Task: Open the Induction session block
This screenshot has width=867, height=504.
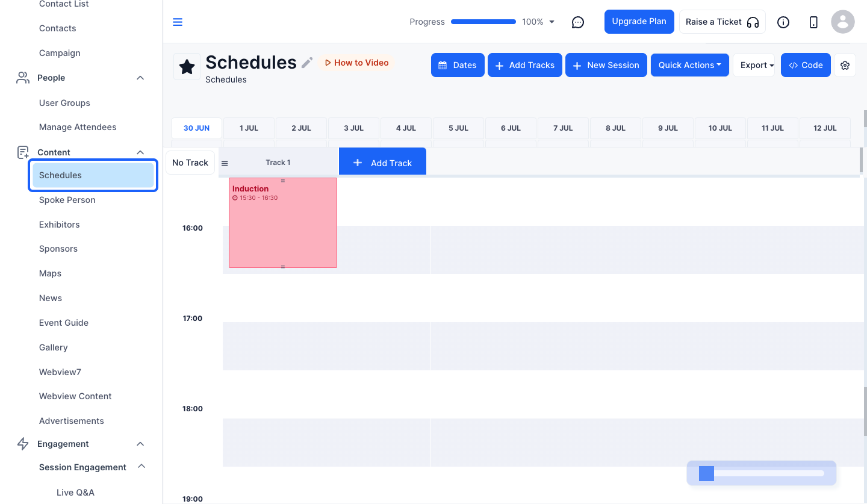Action: click(283, 223)
